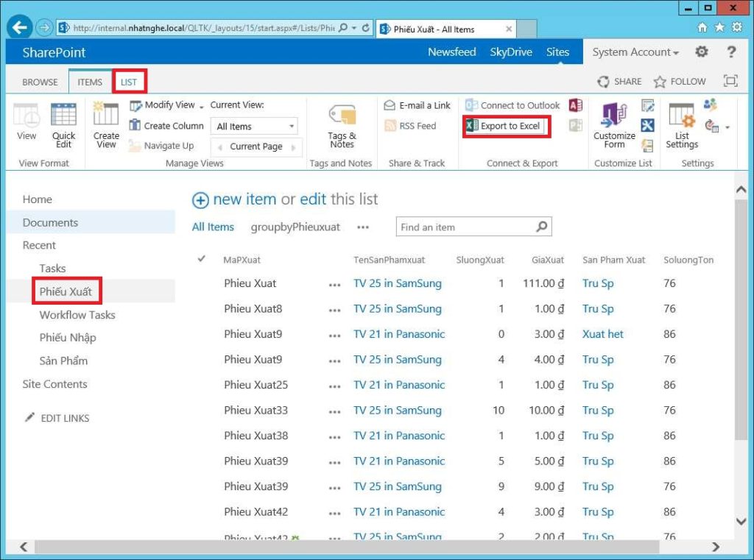Open SharePoint help question mark
The width and height of the screenshot is (754, 560).
[731, 52]
